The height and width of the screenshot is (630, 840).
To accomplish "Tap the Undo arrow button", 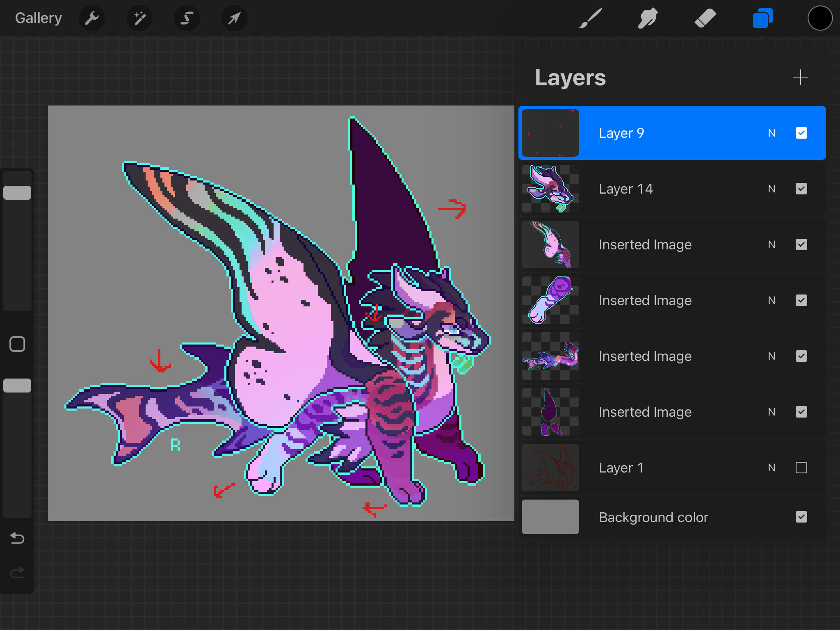I will (17, 538).
